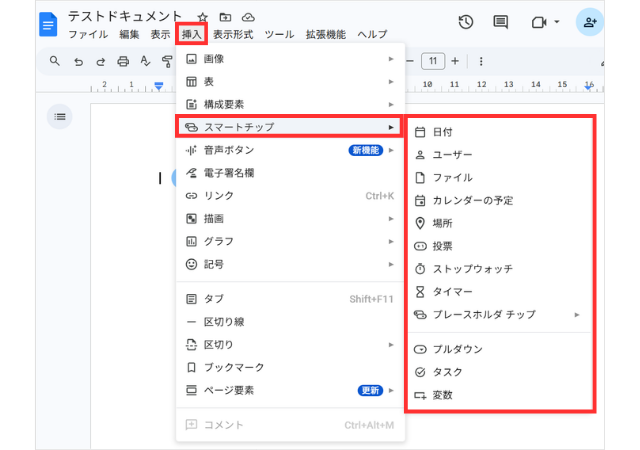Screen dimensions: 640x450
Task: Click the 挿入 menu
Action: [x=191, y=34]
